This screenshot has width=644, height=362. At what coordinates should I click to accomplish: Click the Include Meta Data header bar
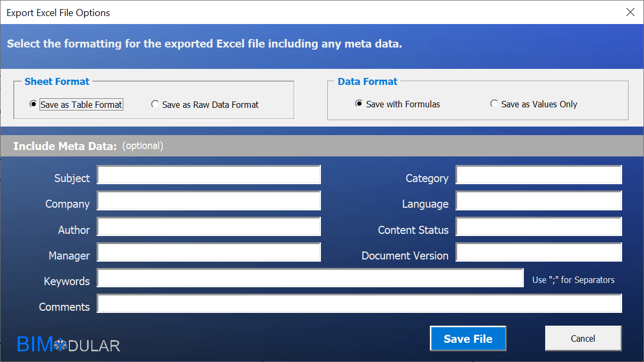pyautogui.click(x=320, y=146)
